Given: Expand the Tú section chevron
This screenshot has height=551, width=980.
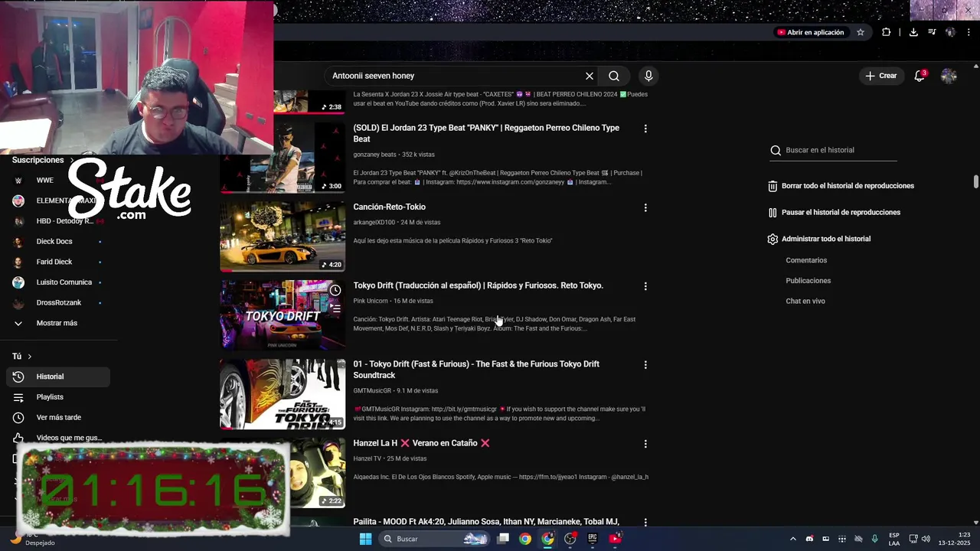Looking at the screenshot, I should (x=30, y=357).
